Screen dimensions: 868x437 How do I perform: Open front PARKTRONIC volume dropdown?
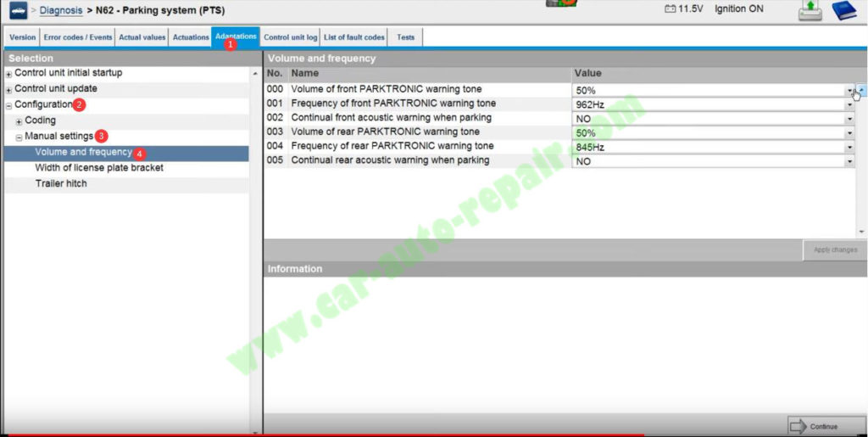point(849,91)
